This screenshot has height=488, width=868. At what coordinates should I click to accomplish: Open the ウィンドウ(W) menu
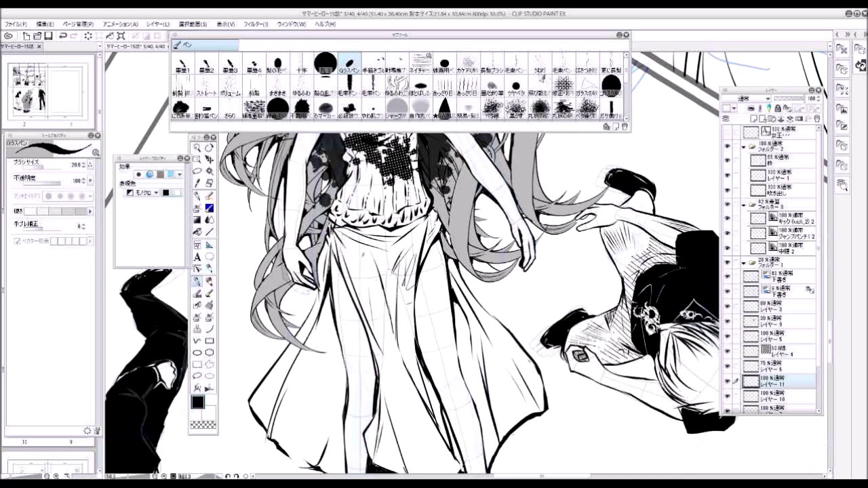[x=292, y=24]
